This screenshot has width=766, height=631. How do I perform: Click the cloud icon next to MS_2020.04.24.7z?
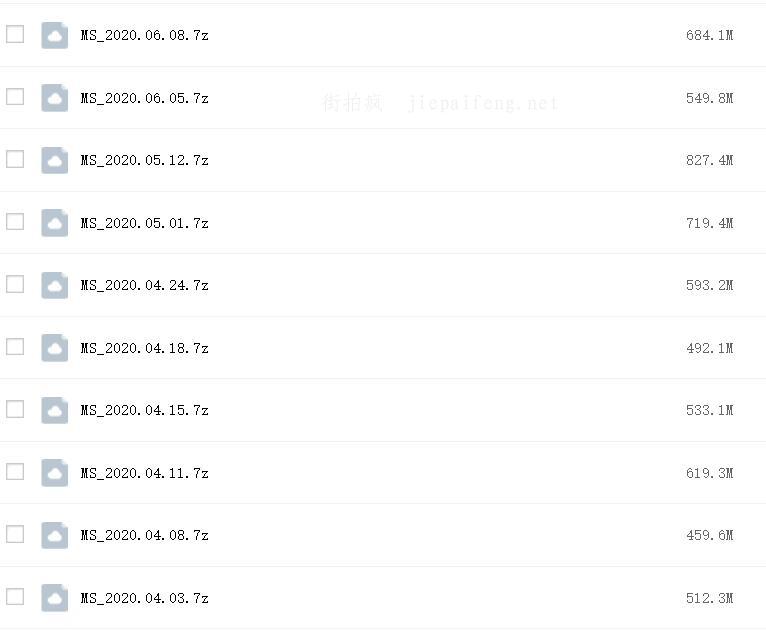click(54, 285)
